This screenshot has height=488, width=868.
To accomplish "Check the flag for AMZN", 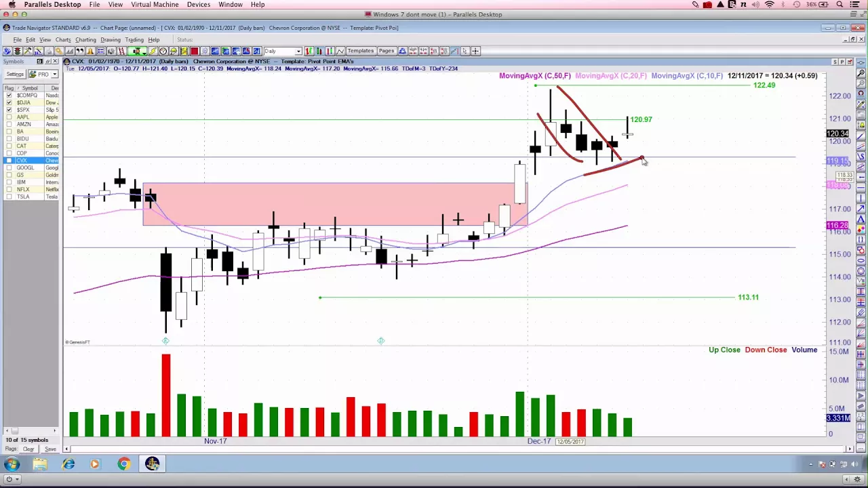I will 9,124.
